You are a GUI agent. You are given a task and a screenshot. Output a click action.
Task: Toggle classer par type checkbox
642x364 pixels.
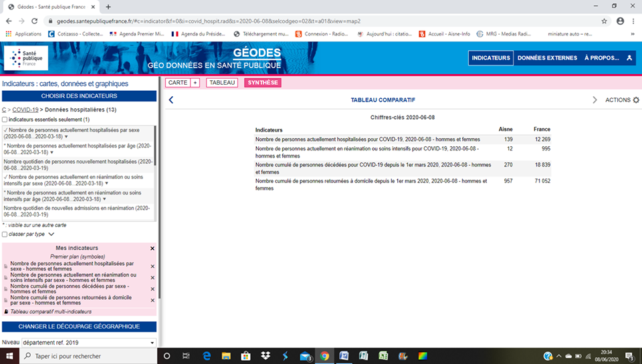pyautogui.click(x=5, y=234)
